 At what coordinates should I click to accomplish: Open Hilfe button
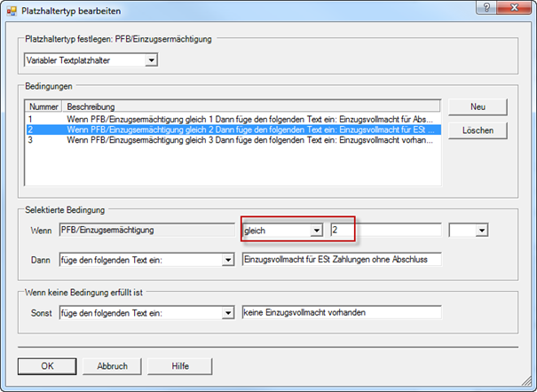180,366
